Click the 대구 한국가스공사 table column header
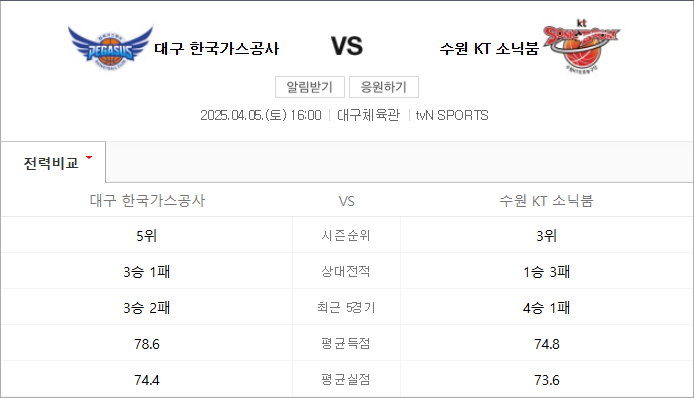Image resolution: width=694 pixels, height=398 pixels. point(147,201)
